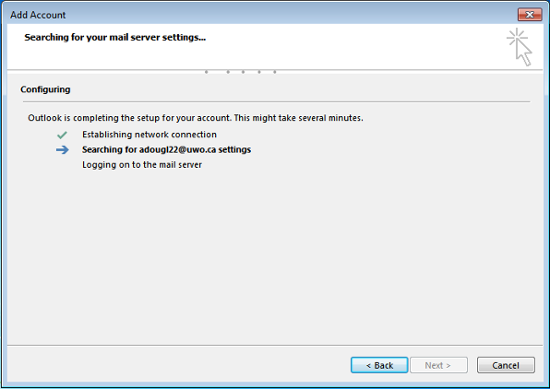Cancel the account setup

coord(506,365)
